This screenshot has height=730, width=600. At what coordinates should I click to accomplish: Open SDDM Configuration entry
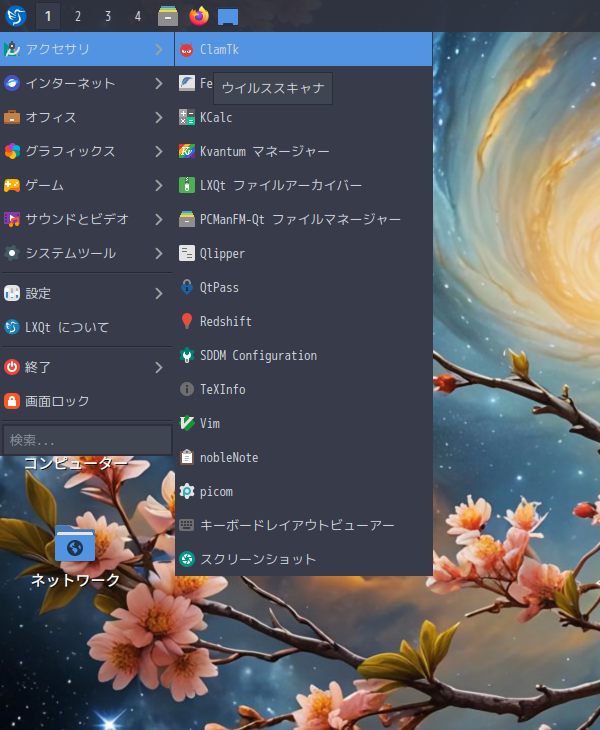(x=303, y=355)
